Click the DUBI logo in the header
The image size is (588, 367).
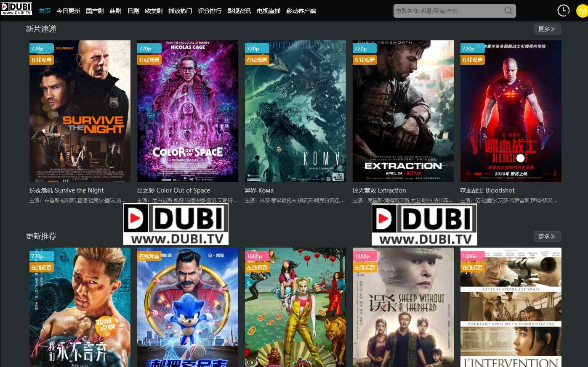(x=16, y=8)
